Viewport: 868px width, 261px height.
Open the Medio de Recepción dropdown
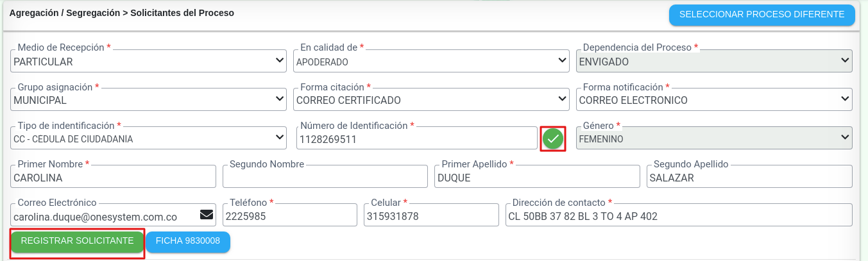pos(149,62)
